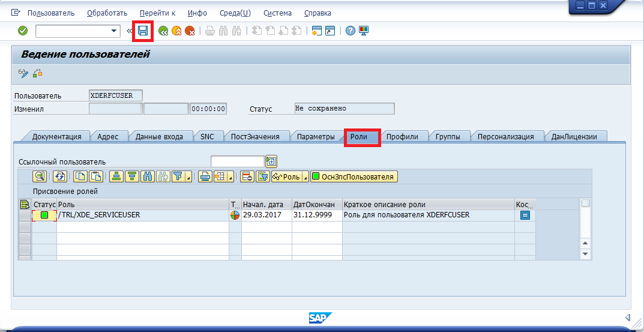Click the Customize Local Layout monitor icon
Screen dimensions: 644x332
click(x=364, y=31)
